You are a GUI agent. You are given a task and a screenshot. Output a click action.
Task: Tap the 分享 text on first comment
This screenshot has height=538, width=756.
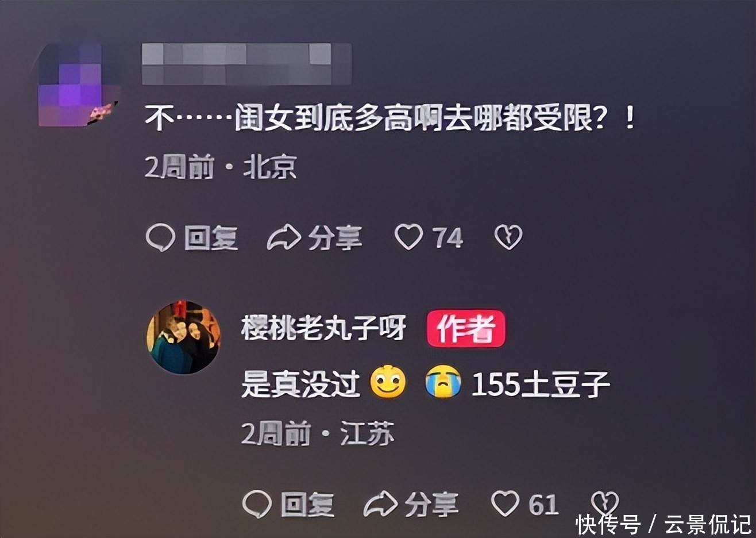(x=335, y=237)
